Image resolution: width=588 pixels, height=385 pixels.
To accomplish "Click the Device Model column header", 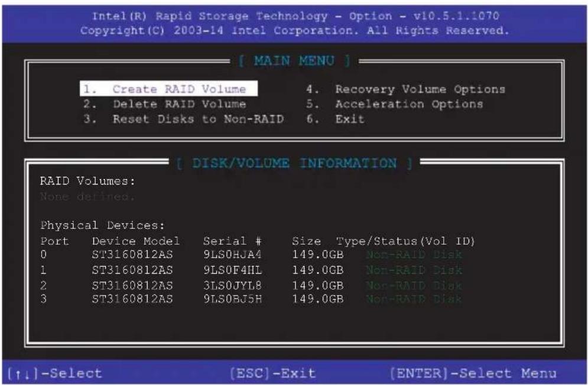I will pyautogui.click(x=136, y=241).
